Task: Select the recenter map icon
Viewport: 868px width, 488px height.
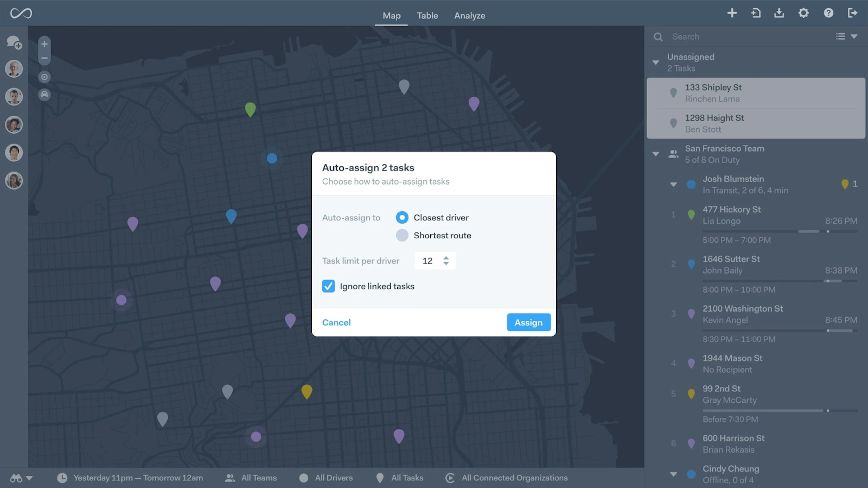Action: click(x=45, y=76)
